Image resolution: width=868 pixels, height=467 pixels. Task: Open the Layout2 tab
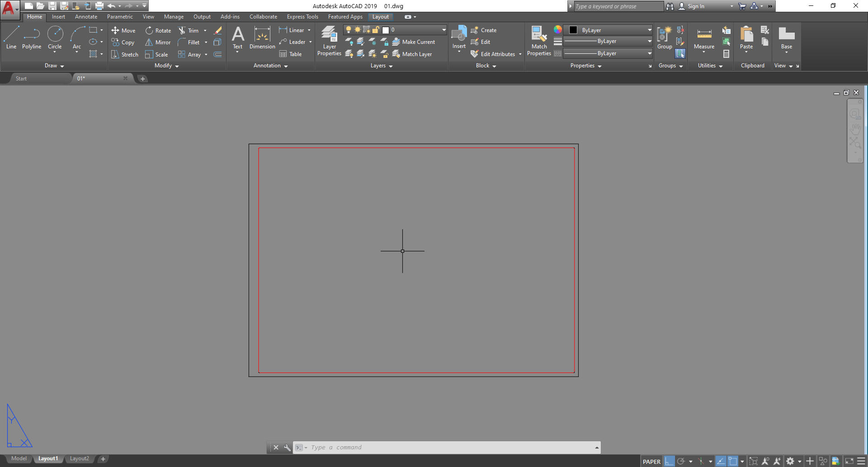click(x=80, y=458)
